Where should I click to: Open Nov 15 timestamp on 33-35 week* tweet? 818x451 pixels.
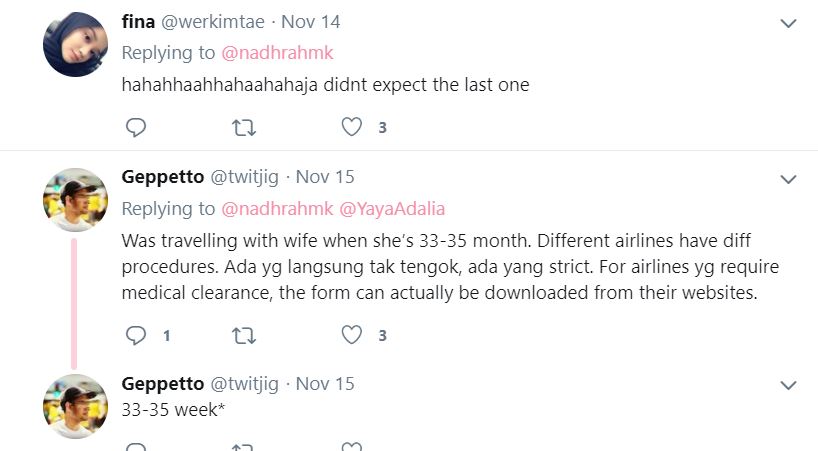click(325, 384)
